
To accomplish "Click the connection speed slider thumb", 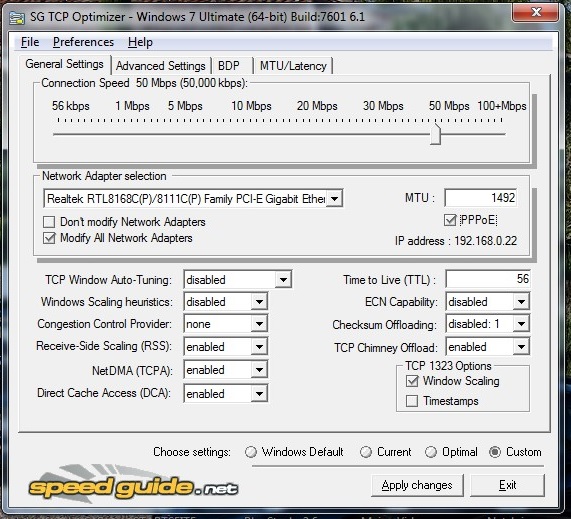I will [435, 134].
